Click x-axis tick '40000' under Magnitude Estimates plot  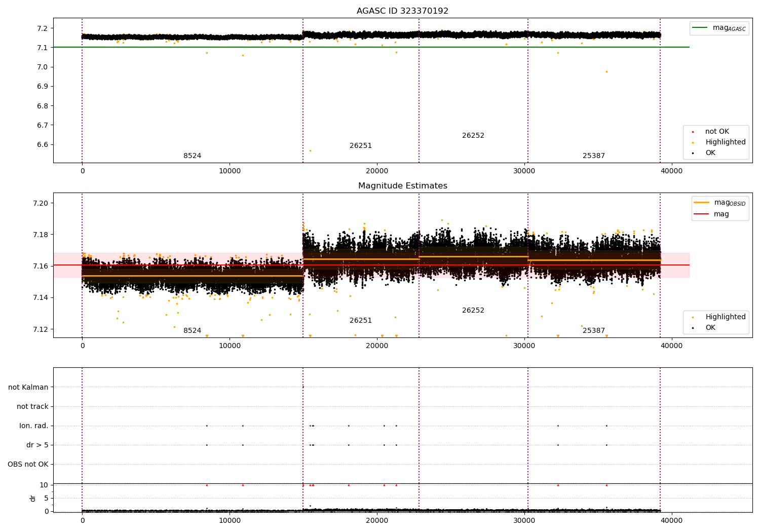point(672,346)
